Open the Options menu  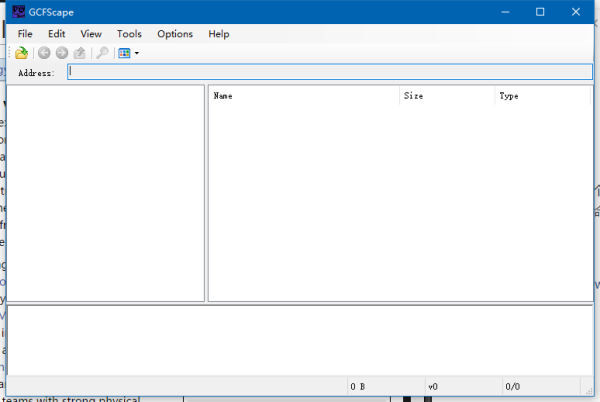point(175,34)
